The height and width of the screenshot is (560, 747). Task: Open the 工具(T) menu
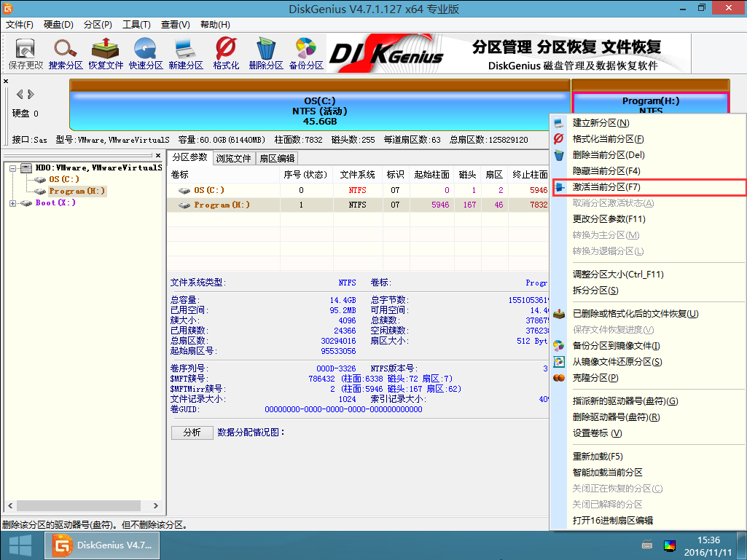[137, 25]
